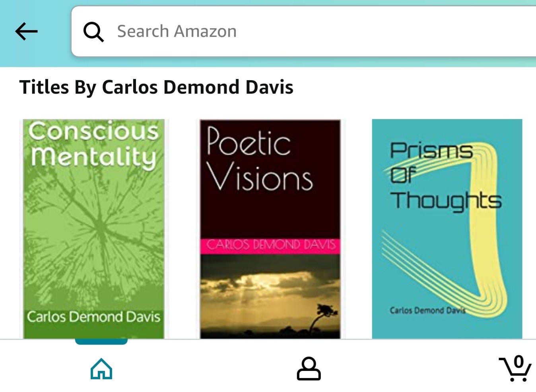The image size is (536, 392).
Task: Open the account profile icon
Action: [x=309, y=369]
